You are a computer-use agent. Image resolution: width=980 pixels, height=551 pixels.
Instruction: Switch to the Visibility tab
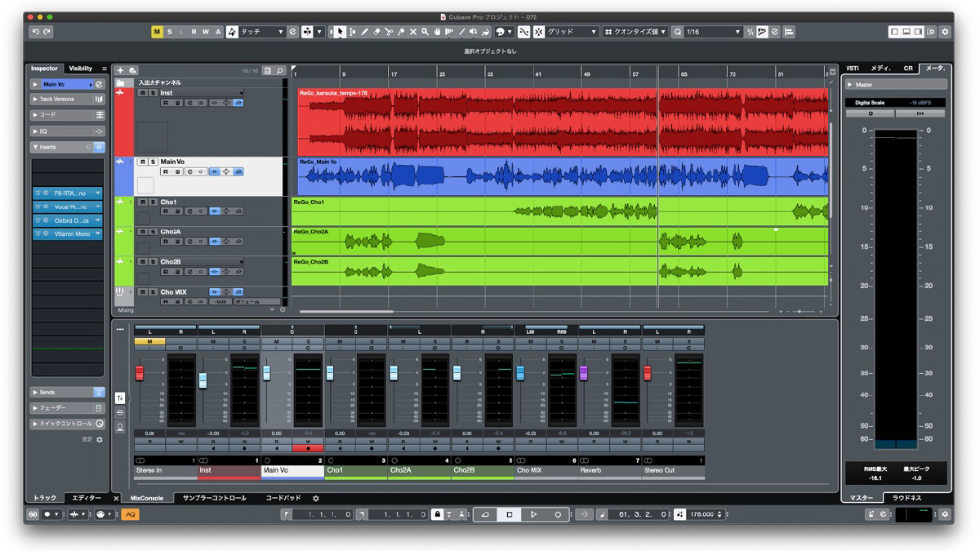click(x=80, y=69)
